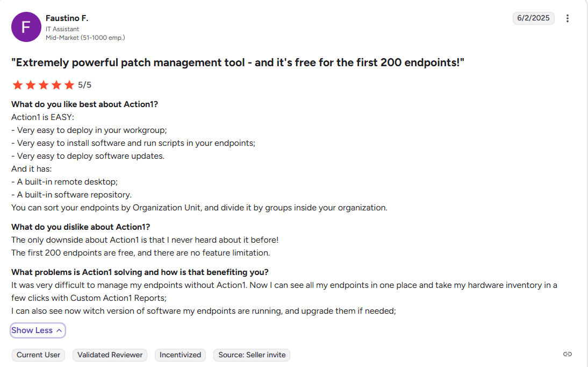Click the Validated Reviewer badge

click(110, 355)
